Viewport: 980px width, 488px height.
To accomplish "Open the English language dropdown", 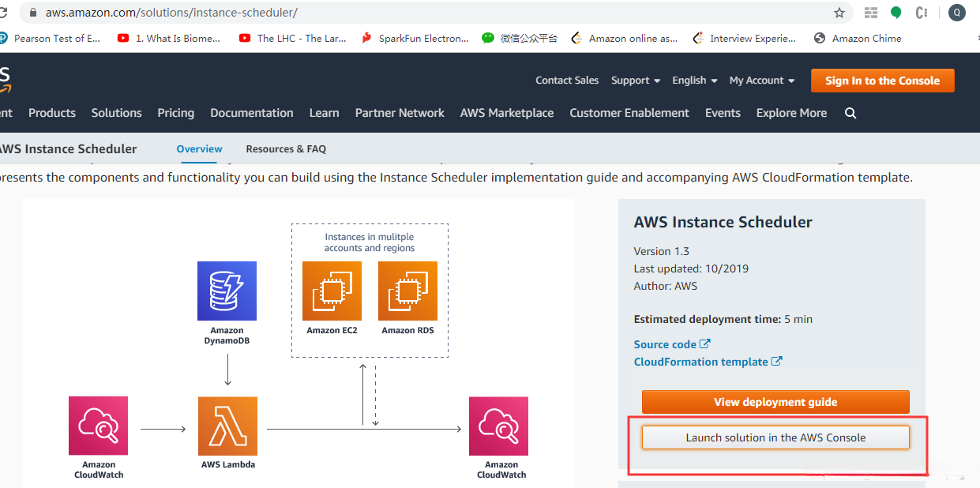I will tap(695, 81).
